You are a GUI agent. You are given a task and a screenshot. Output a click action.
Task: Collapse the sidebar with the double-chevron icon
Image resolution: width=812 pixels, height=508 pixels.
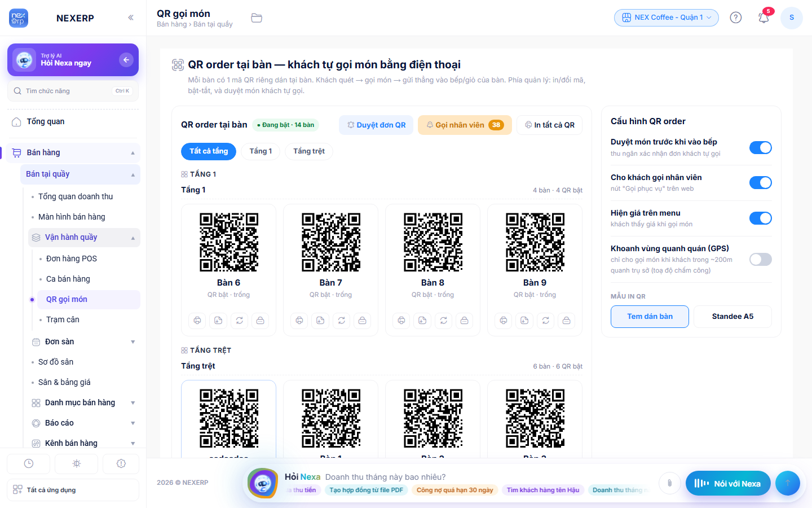[131, 17]
